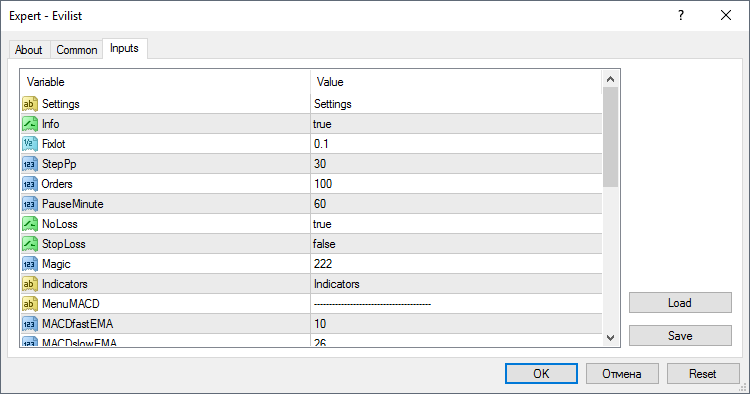Click the integer icon beside PauseMinute
750x394 pixels.
click(30, 204)
